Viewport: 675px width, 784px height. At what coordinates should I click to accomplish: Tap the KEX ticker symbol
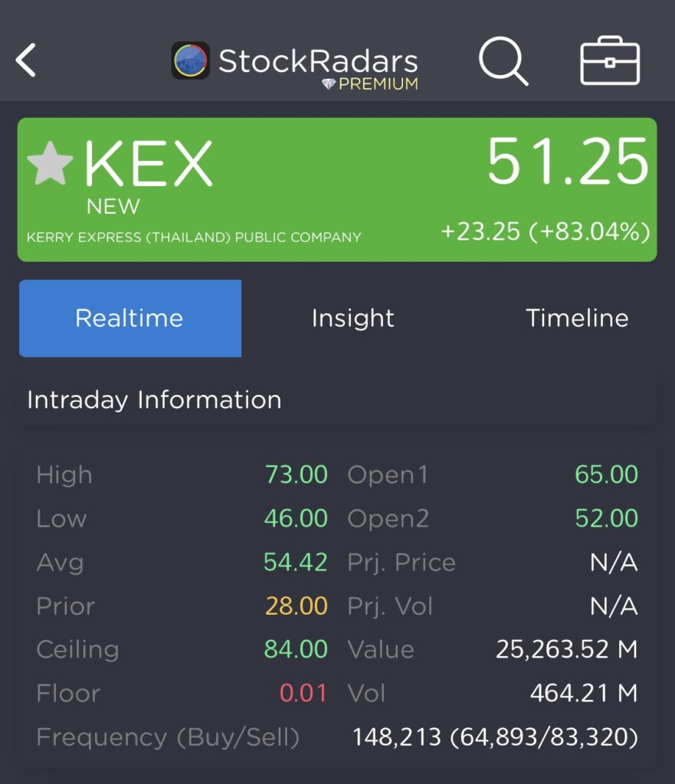pyautogui.click(x=148, y=163)
